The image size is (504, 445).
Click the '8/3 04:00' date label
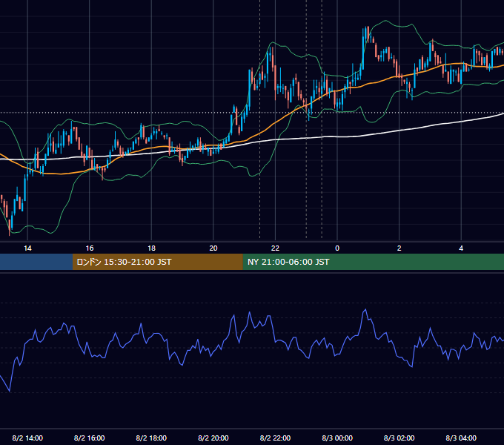point(461,438)
